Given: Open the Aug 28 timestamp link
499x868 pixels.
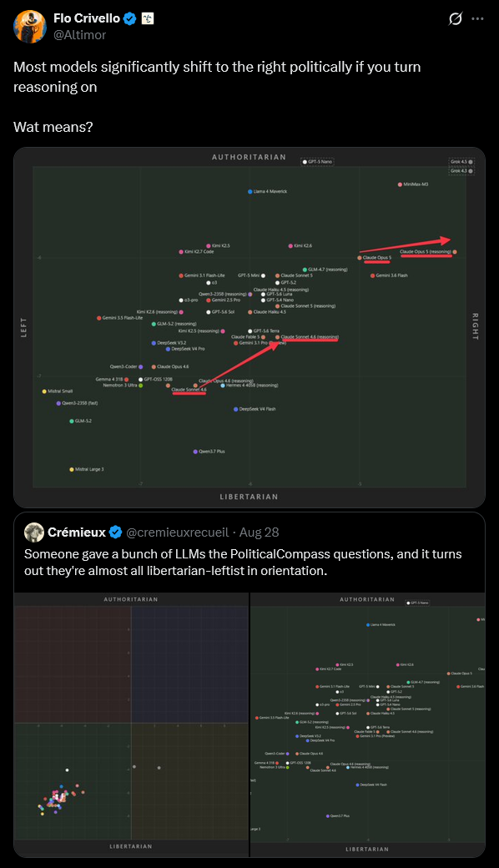Looking at the screenshot, I should click(259, 532).
